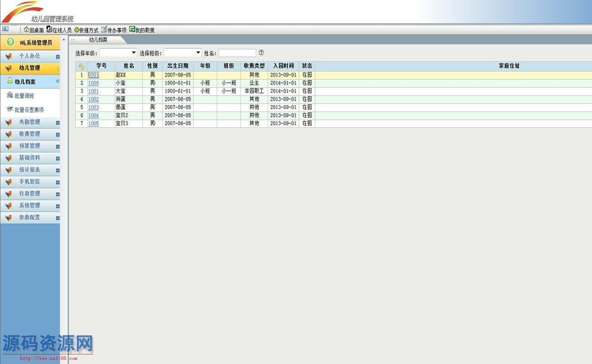Expand the 统计报表 section
592x364 pixels.
58,171
